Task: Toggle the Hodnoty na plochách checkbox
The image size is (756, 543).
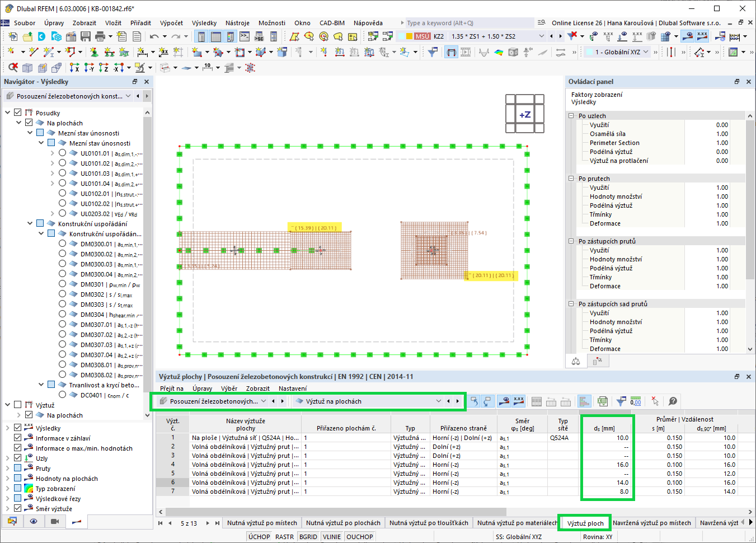Action: coord(18,478)
